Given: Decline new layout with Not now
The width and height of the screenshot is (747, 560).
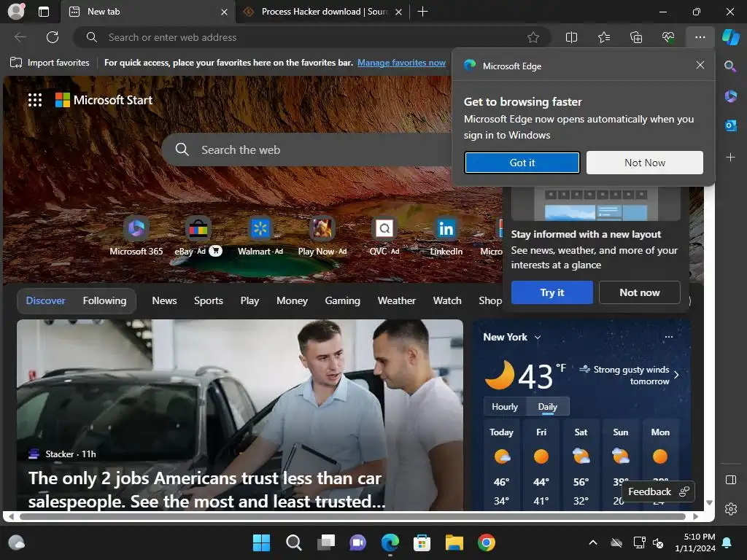Looking at the screenshot, I should pyautogui.click(x=639, y=292).
